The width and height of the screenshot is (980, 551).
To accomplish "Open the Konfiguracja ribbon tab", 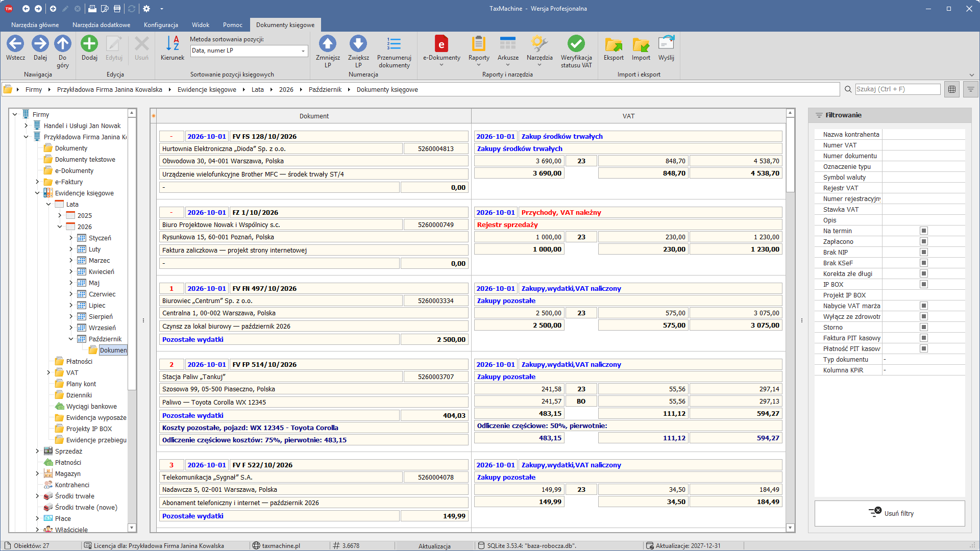I will 161,24.
